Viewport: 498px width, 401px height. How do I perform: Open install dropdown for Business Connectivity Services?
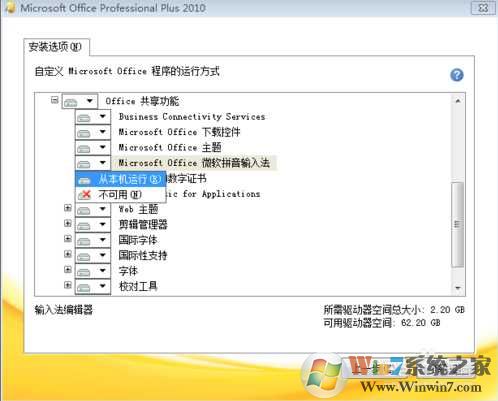(x=93, y=117)
